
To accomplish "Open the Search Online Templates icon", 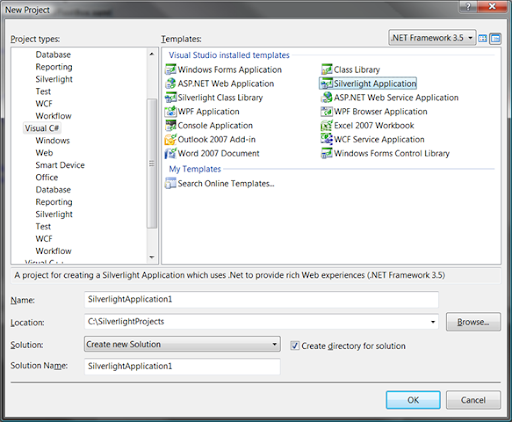I will click(x=170, y=183).
